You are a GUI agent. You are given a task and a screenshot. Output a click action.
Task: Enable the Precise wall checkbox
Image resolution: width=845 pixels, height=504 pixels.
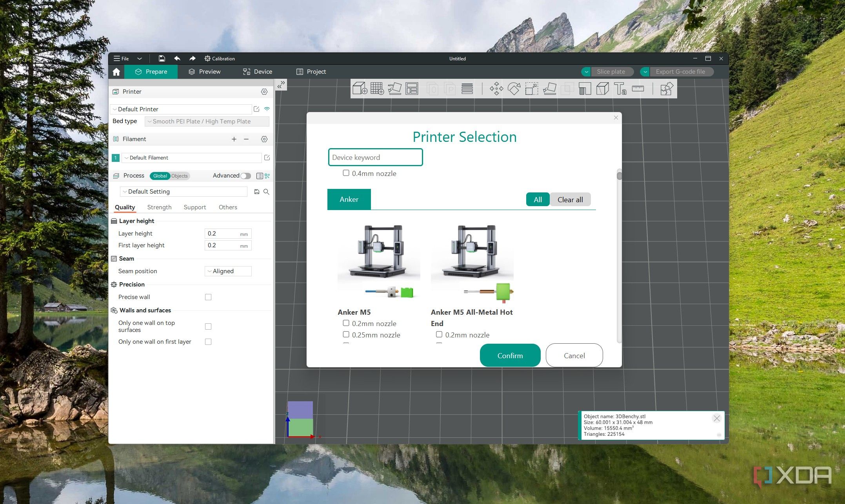[208, 297]
